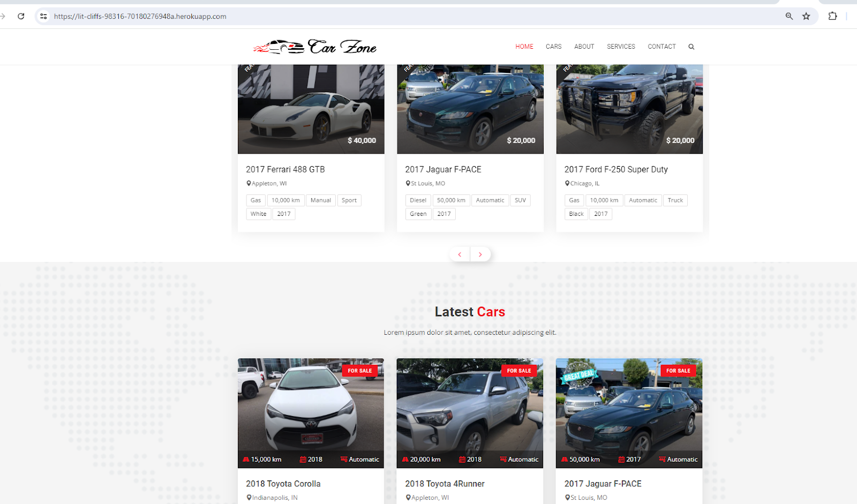Click the Sport tag on Ferrari card
This screenshot has height=504, width=857.
349,200
